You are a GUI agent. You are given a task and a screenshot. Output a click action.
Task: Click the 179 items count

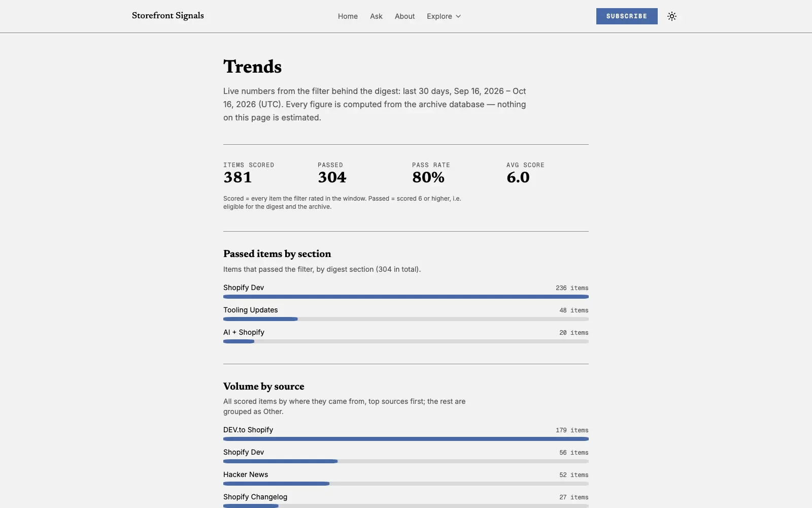[572, 430]
